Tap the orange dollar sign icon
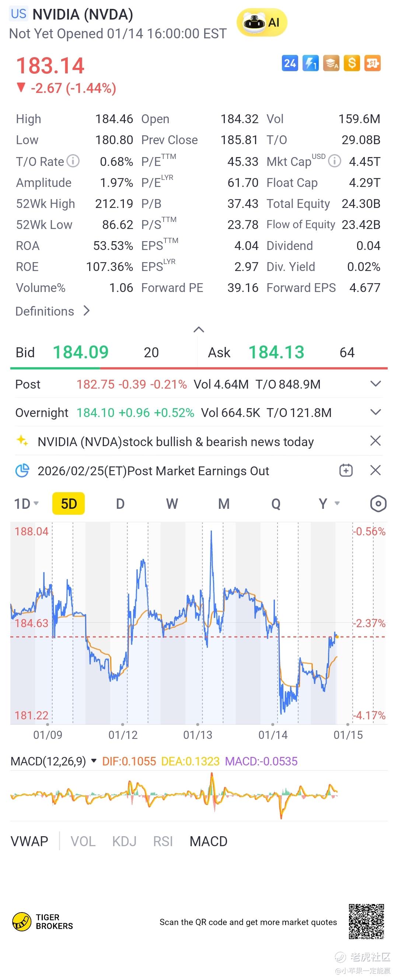 (x=352, y=63)
